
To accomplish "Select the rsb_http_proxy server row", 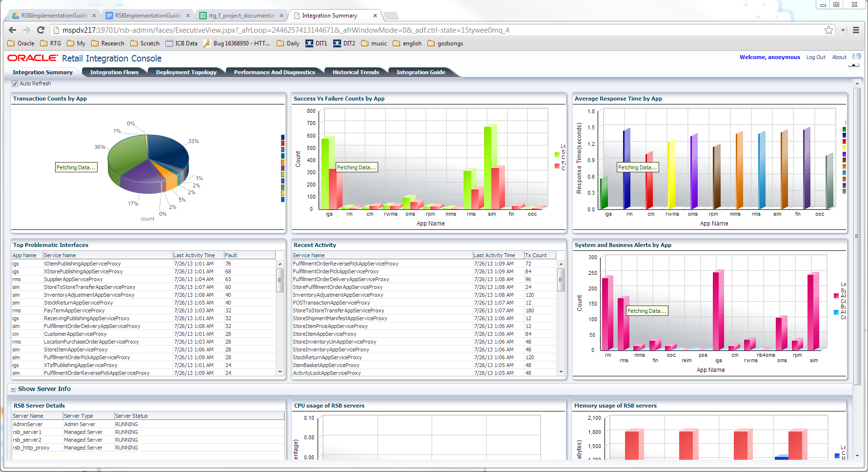I will point(148,448).
